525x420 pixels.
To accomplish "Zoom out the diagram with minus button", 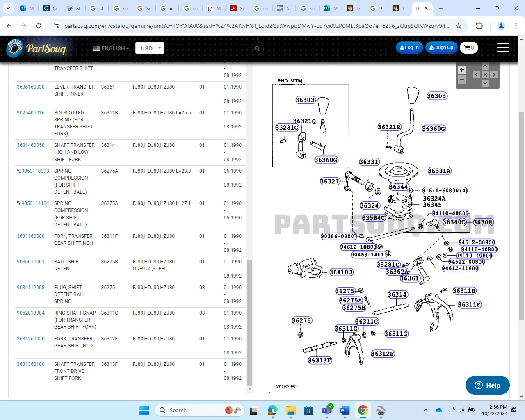I will point(462,80).
